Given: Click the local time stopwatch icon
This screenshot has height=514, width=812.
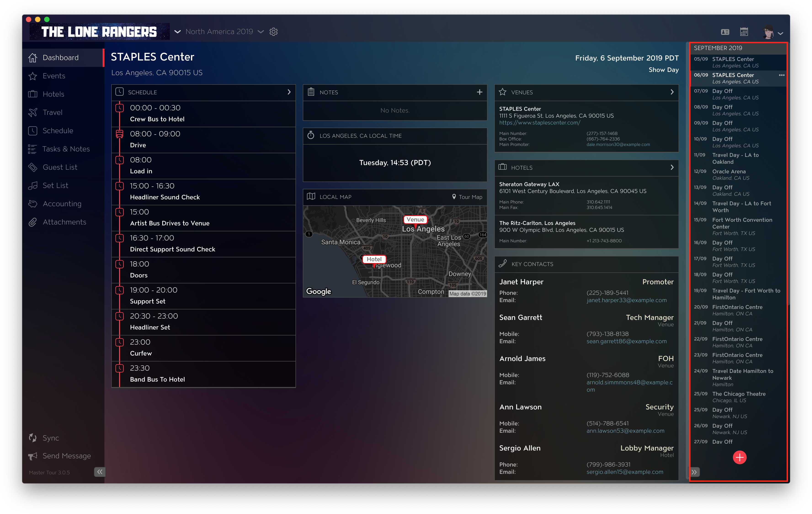Looking at the screenshot, I should (311, 135).
